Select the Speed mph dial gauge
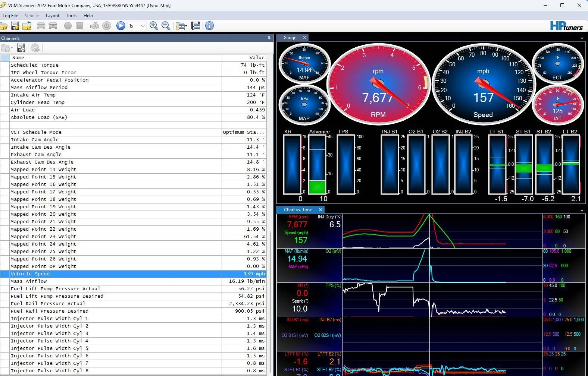The width and height of the screenshot is (588, 376). (483, 85)
